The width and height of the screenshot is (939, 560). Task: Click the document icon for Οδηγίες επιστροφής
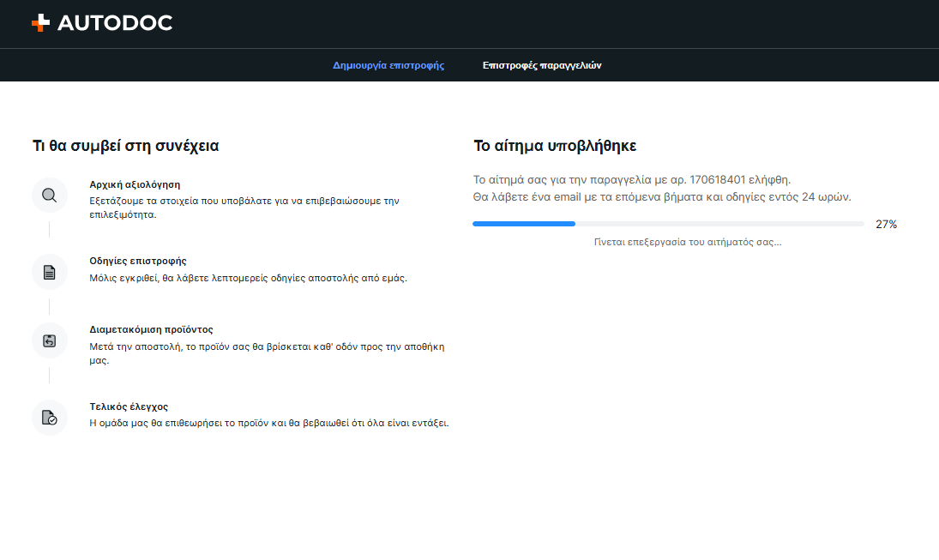[x=50, y=273]
